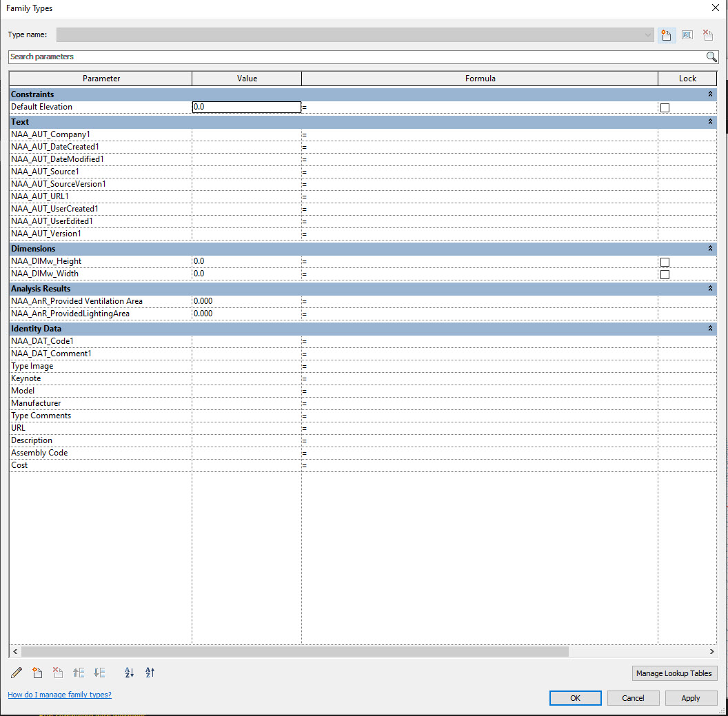This screenshot has height=716, width=728.
Task: Click the Formula column header
Action: 480,79
